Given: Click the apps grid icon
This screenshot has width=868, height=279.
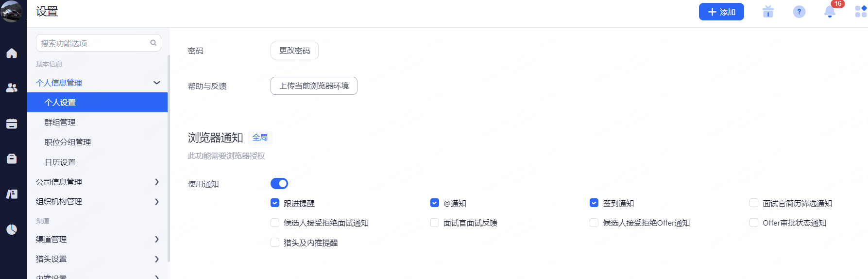Looking at the screenshot, I should pos(861,12).
